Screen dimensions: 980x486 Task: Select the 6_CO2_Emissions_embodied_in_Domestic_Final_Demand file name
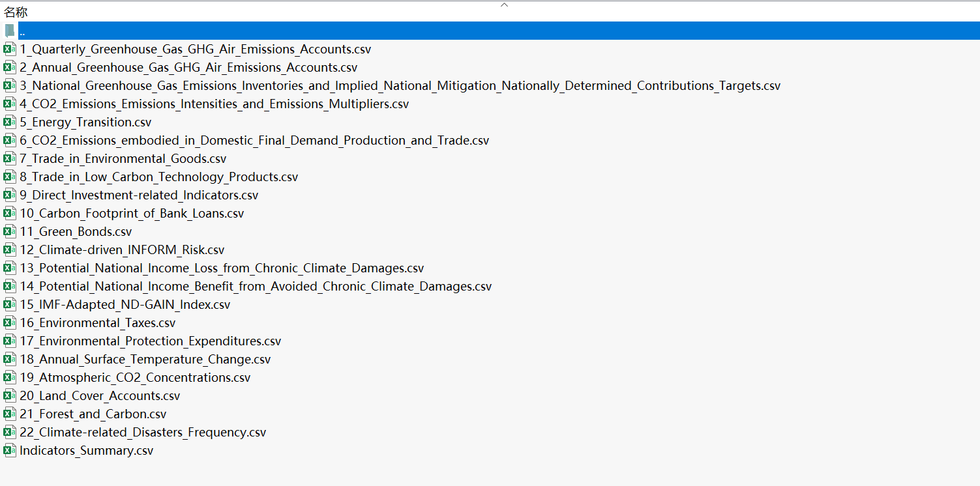pos(254,140)
